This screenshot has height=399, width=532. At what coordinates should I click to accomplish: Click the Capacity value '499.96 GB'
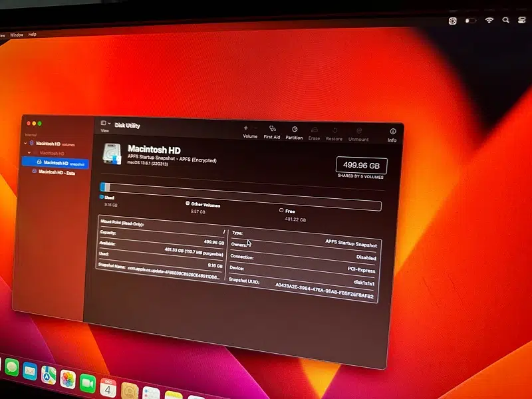coord(213,242)
